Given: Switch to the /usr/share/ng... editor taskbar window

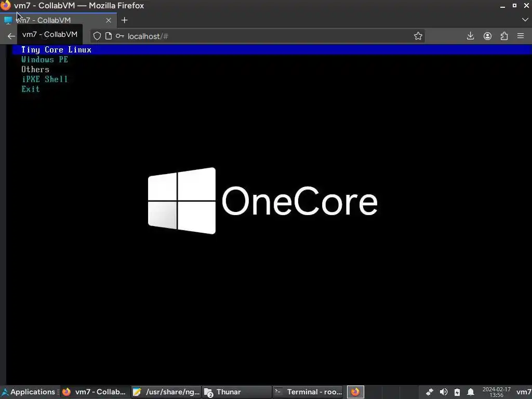Looking at the screenshot, I should click(x=166, y=392).
